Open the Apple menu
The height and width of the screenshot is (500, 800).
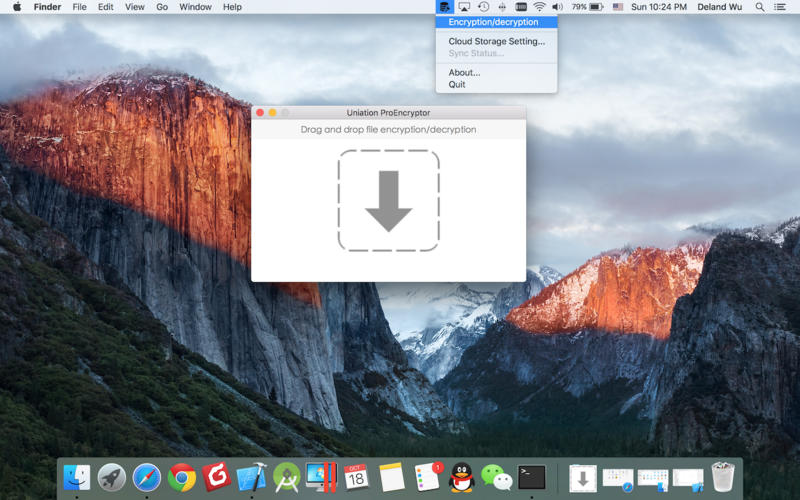point(17,7)
